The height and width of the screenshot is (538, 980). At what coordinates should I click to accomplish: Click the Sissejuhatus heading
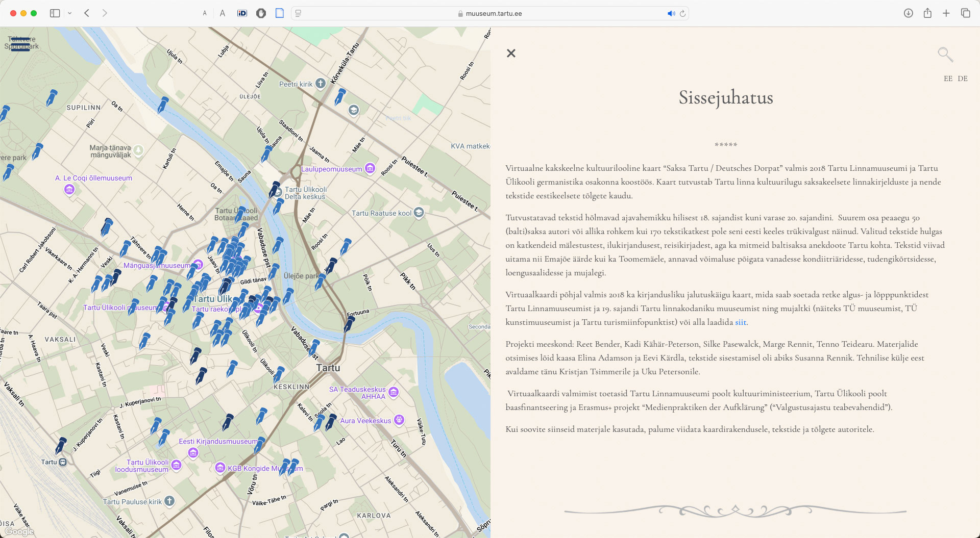tap(726, 97)
